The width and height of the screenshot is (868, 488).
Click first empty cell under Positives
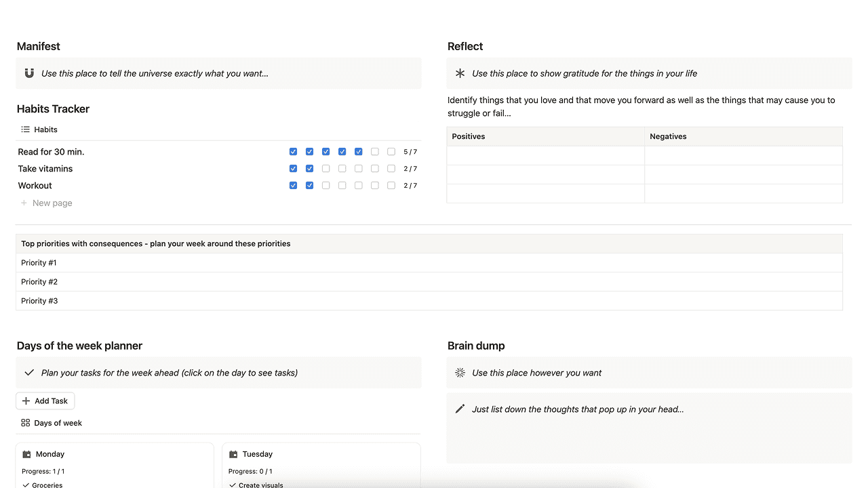546,155
